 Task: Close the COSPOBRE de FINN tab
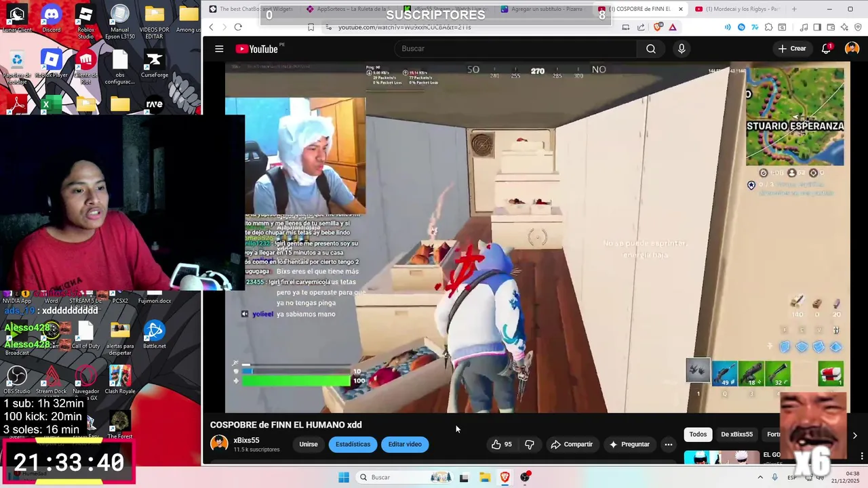[x=681, y=9]
